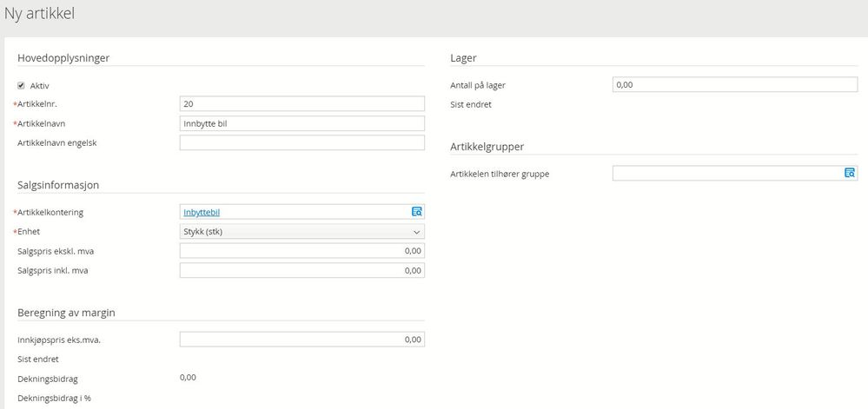Screen dimensions: 868x409
Task: Click the Aktiv checkbox label
Action: click(x=40, y=86)
